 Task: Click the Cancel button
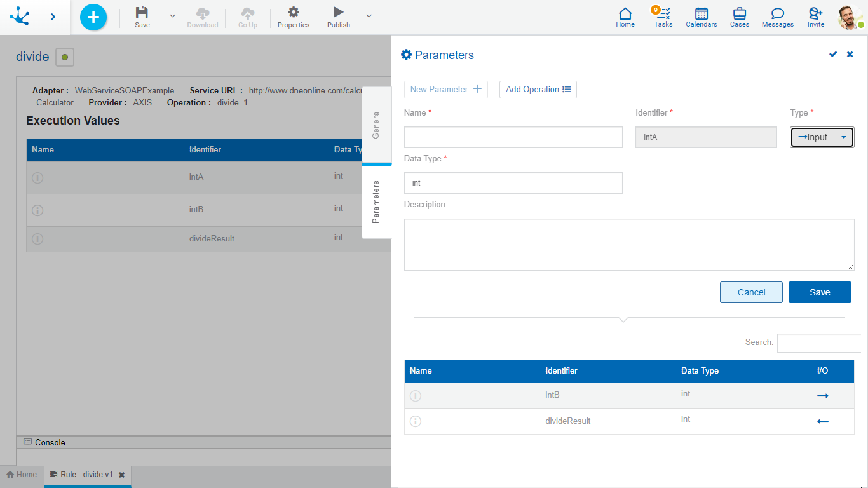751,292
